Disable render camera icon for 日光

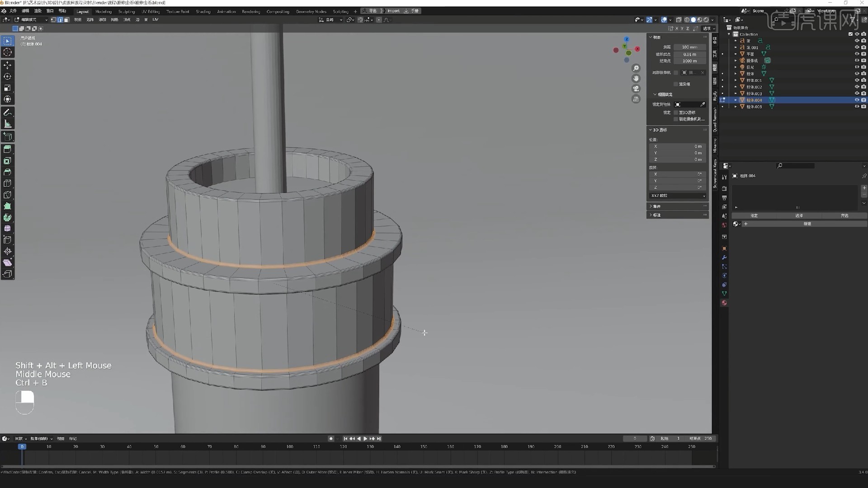863,67
